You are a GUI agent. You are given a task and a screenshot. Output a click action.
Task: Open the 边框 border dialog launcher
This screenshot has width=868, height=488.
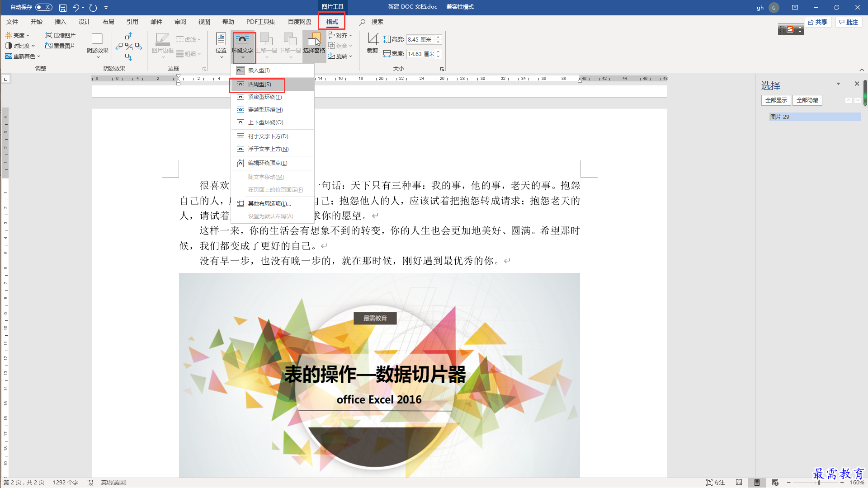(204, 69)
